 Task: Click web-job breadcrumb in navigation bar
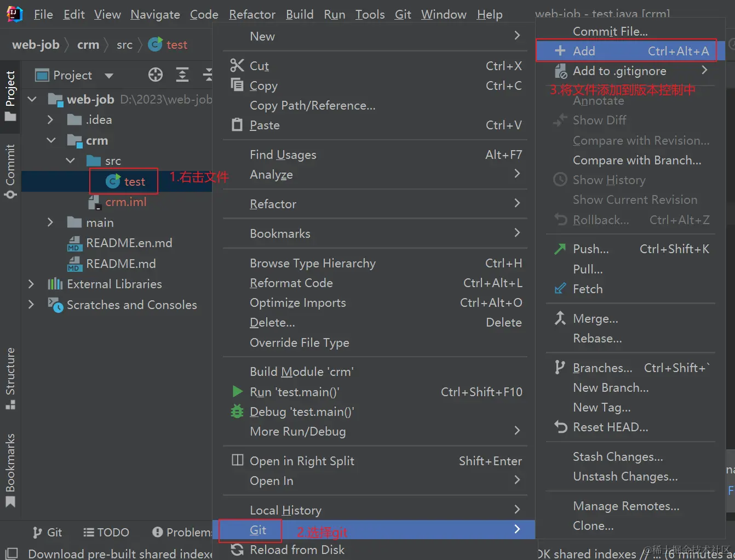(36, 44)
